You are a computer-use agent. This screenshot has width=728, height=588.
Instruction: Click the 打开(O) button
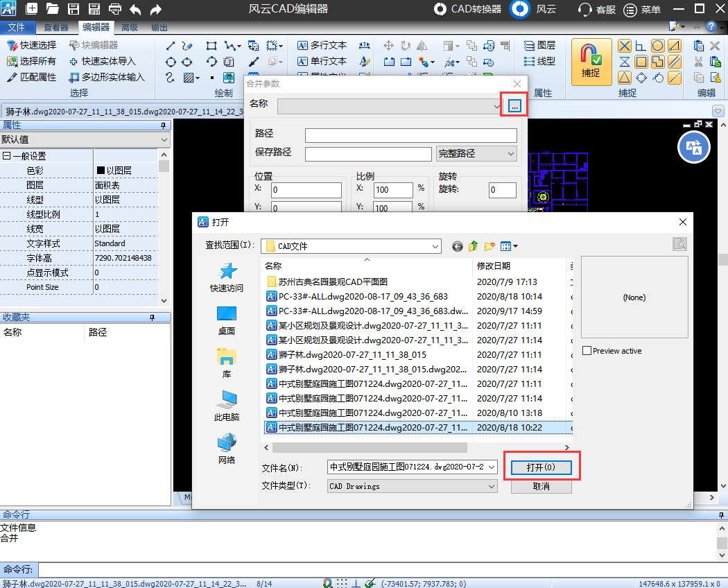[541, 467]
